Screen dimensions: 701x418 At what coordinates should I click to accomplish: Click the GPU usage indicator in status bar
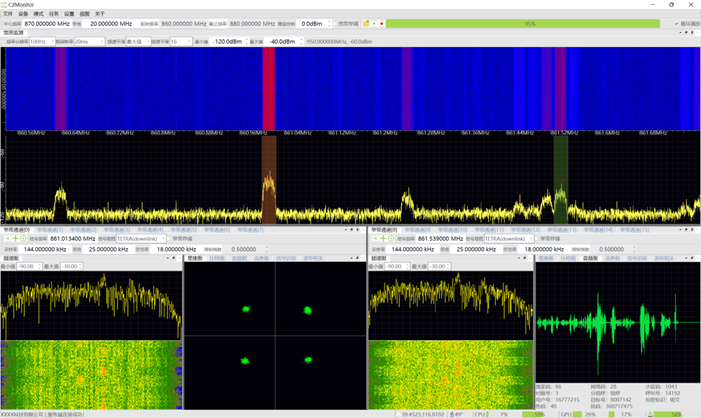coord(577,414)
